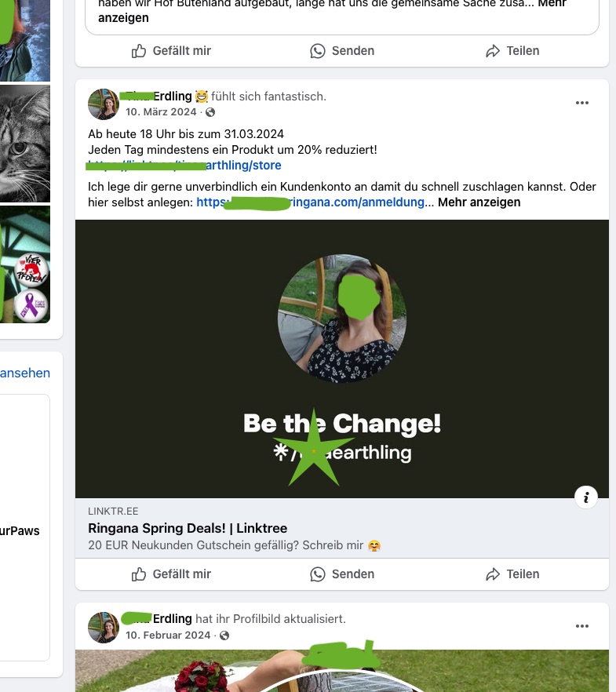This screenshot has height=692, width=616.
Task: Click the laughing emoji feeling icon
Action: click(202, 97)
